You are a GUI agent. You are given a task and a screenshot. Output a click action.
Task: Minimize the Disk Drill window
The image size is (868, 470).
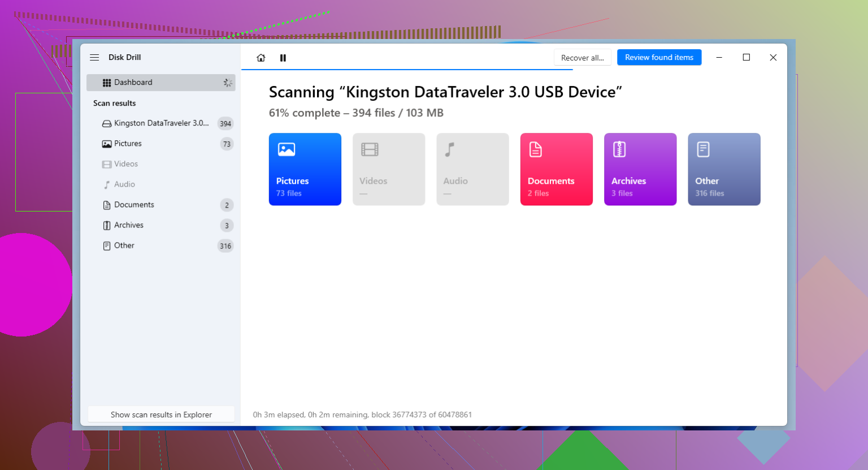coord(719,58)
